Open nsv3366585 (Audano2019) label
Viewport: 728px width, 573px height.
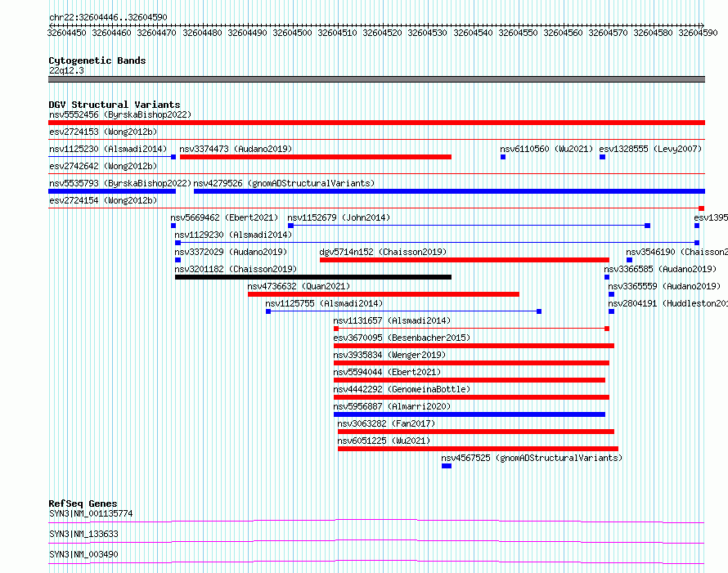tap(660, 269)
